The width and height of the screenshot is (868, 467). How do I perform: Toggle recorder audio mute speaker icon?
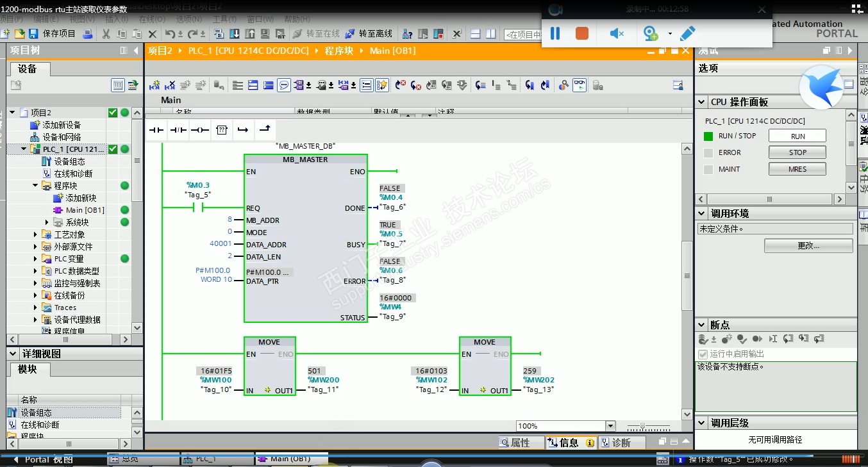click(x=616, y=33)
